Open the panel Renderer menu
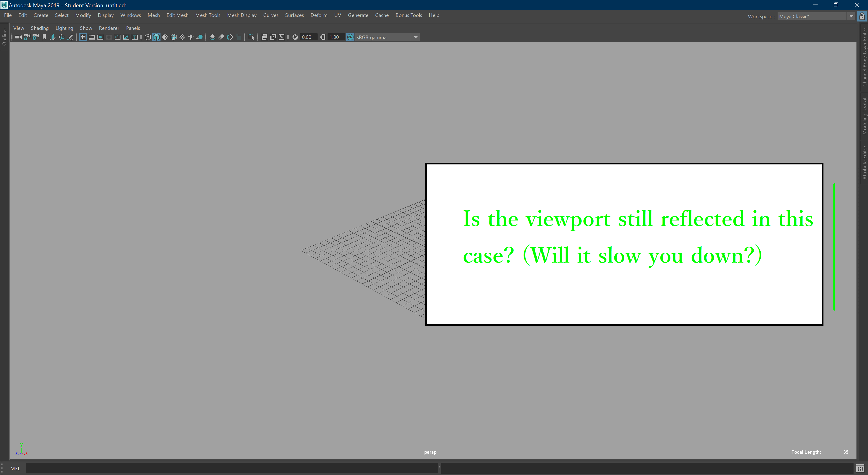 click(x=109, y=28)
